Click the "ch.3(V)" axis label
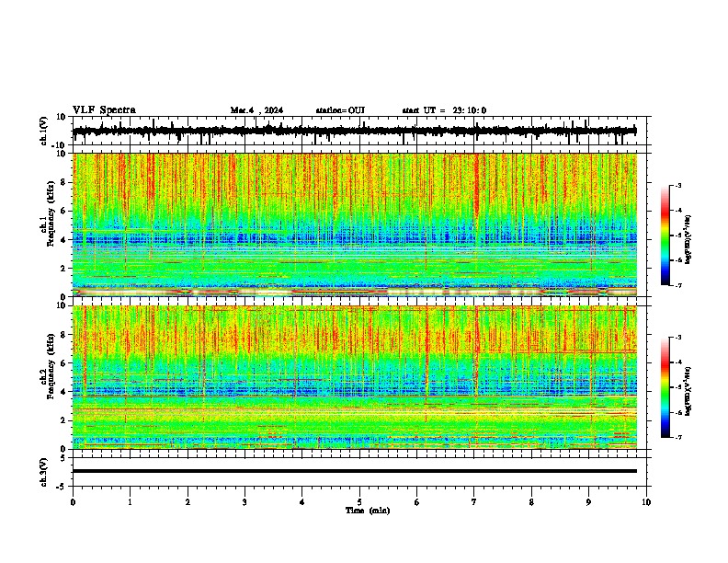The height and width of the screenshot is (563, 728). (x=44, y=472)
